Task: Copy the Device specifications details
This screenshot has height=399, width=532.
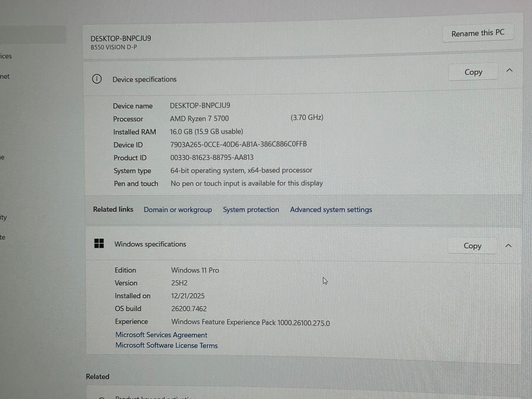Action: click(x=473, y=72)
